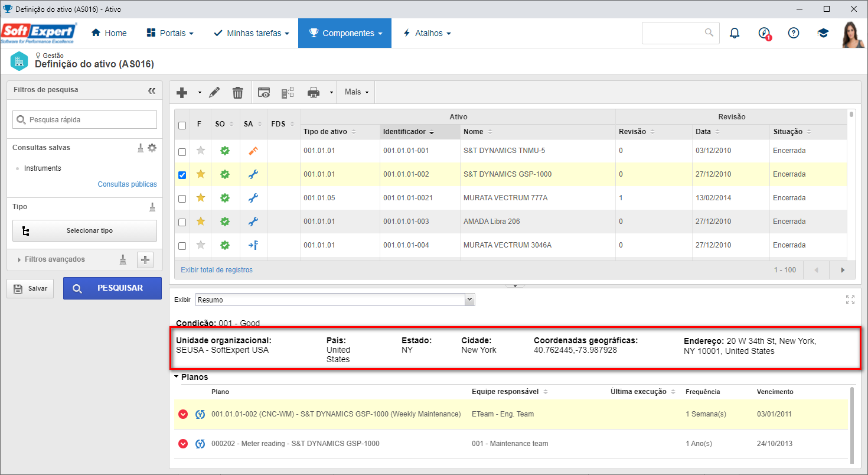Toggle favorite star for S&T DYNAMICS TNMU-5
Screen dimensions: 868x475
pyautogui.click(x=201, y=151)
